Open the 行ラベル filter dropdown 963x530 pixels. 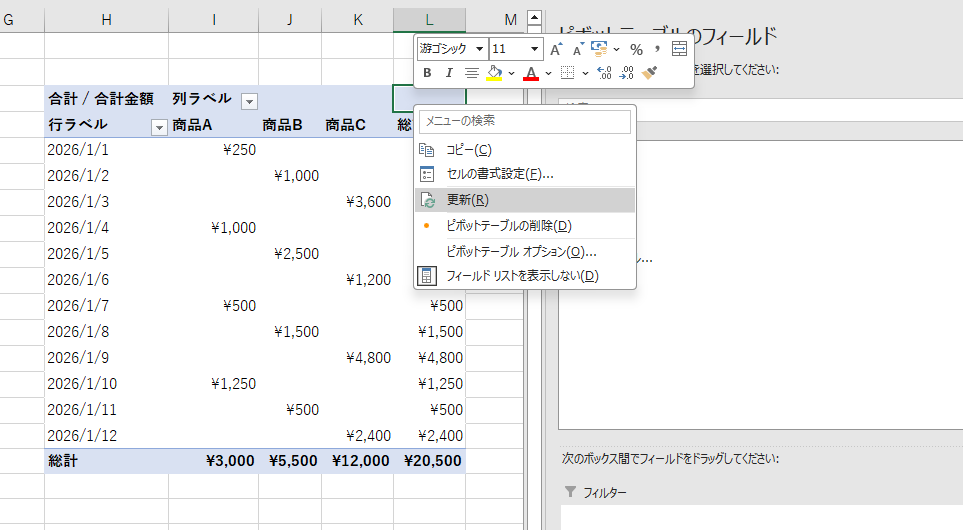[158, 126]
